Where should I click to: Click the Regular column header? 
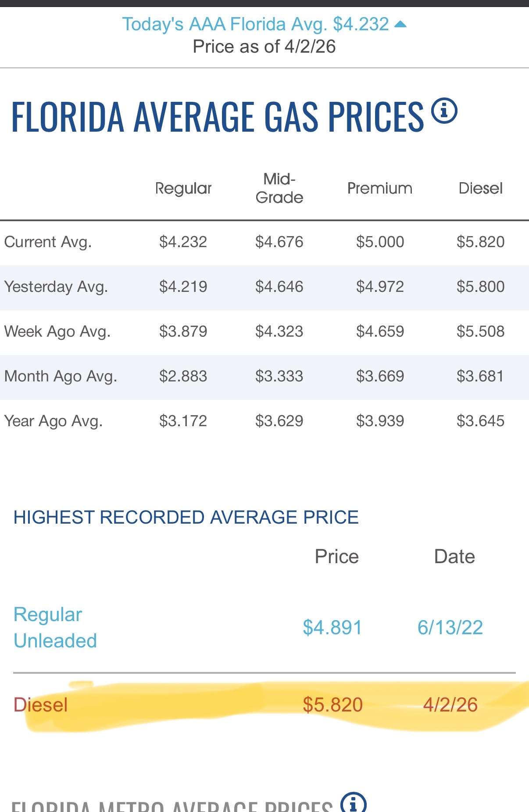tap(183, 188)
